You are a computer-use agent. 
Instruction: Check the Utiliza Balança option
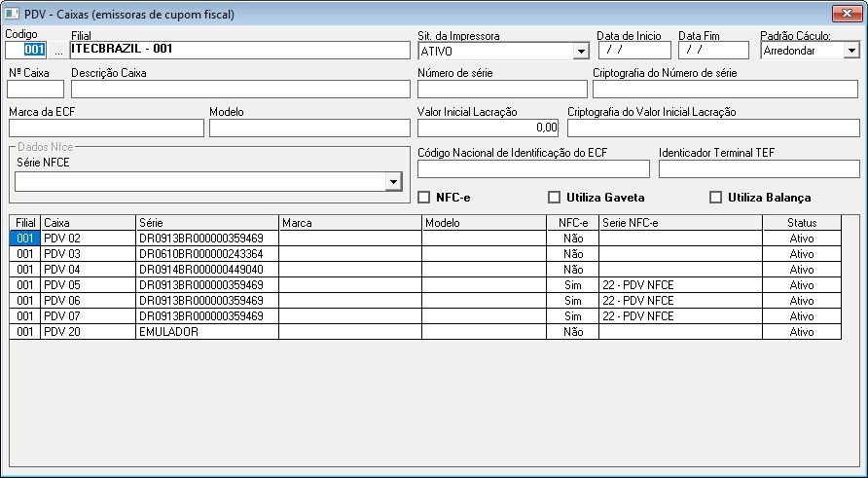click(x=715, y=198)
